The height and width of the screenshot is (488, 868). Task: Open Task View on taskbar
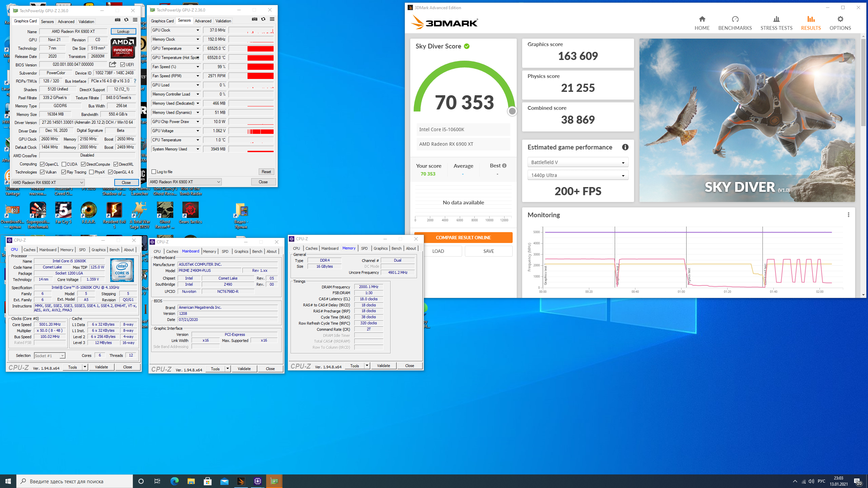coord(157,481)
